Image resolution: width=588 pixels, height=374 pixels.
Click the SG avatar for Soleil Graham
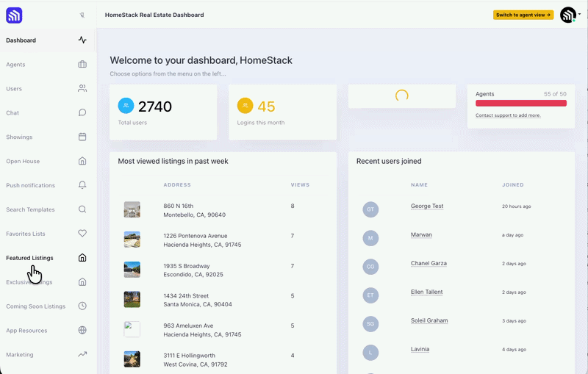370,324
